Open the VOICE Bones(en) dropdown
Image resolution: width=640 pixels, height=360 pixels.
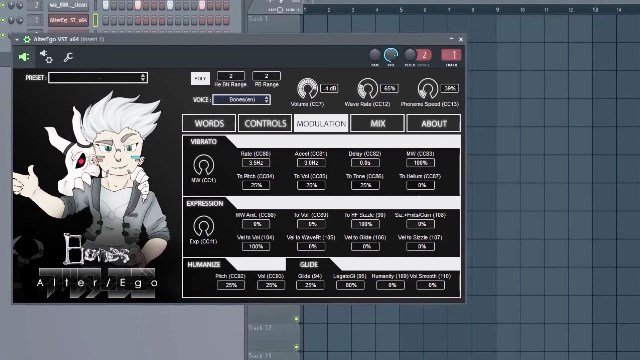[x=241, y=100]
